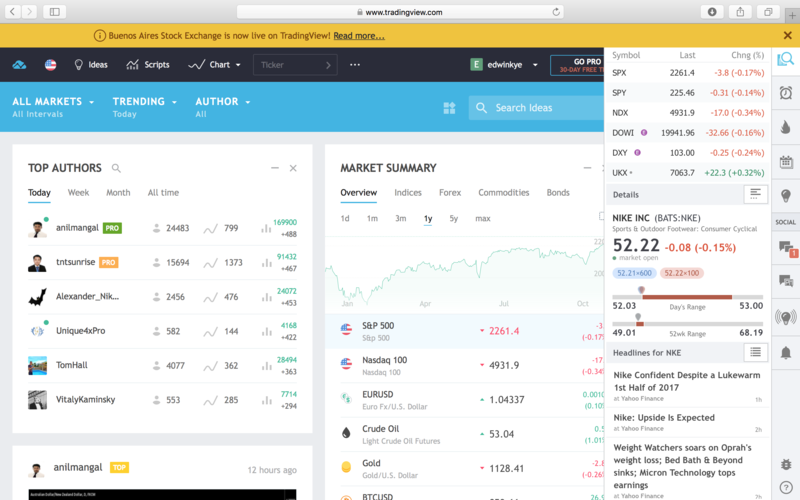The width and height of the screenshot is (800, 500).
Task: Open headline Nike: Upside Is Expected
Action: pyautogui.click(x=664, y=417)
